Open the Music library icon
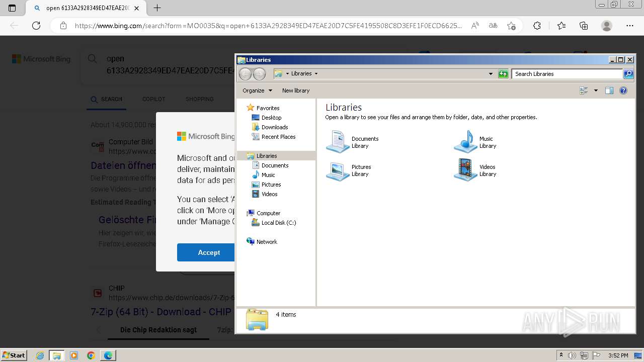This screenshot has height=362, width=644. [465, 142]
